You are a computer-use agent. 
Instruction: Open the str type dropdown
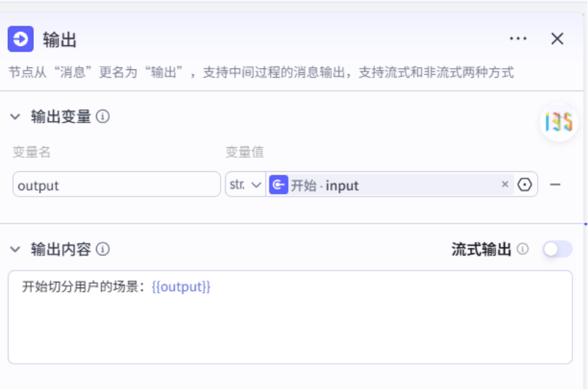pos(246,185)
